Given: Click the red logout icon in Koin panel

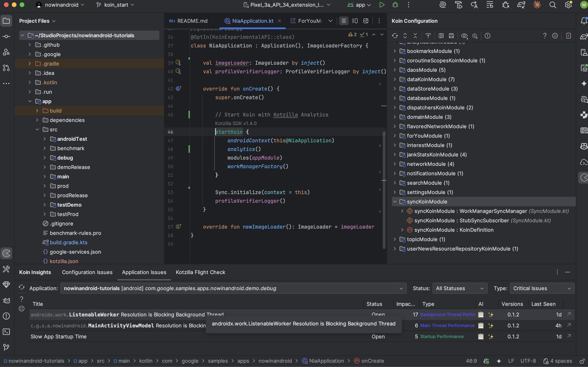Looking at the screenshot, I should coord(568,36).
